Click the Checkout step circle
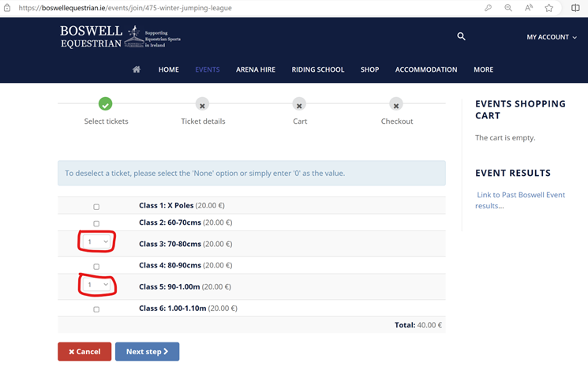588x370 pixels. point(396,104)
